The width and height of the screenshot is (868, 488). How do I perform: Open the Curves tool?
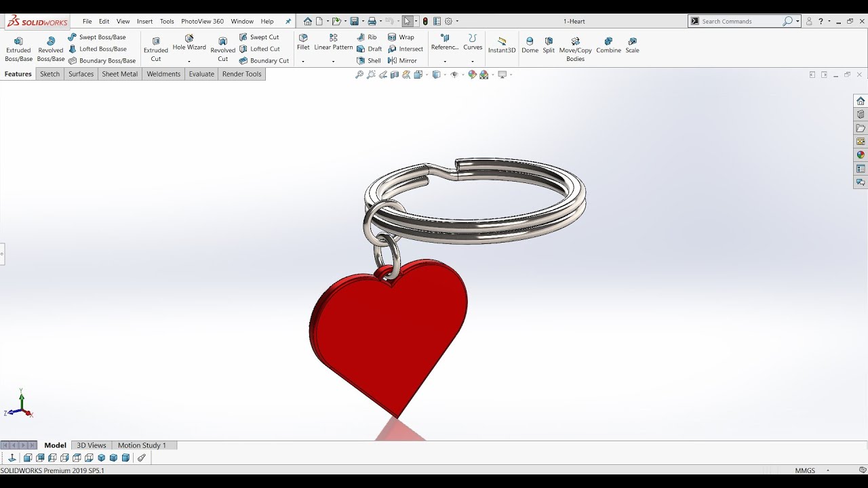(473, 43)
